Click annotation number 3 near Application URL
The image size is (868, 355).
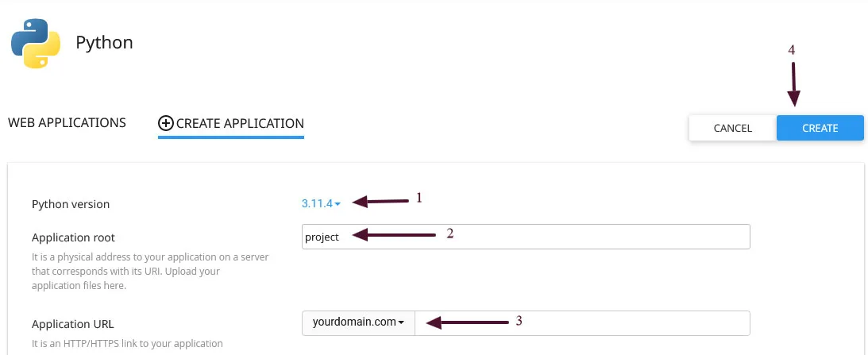(519, 321)
